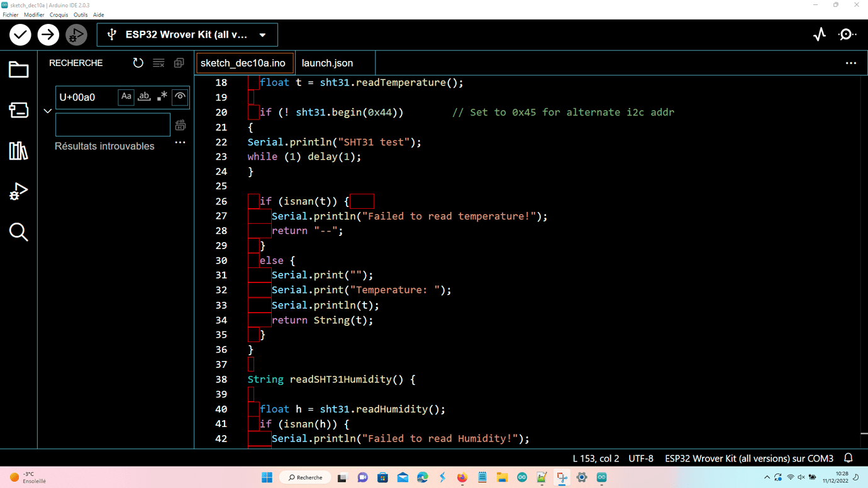Collapse the replace field with the chevron
The height and width of the screenshot is (488, 868).
pyautogui.click(x=48, y=111)
